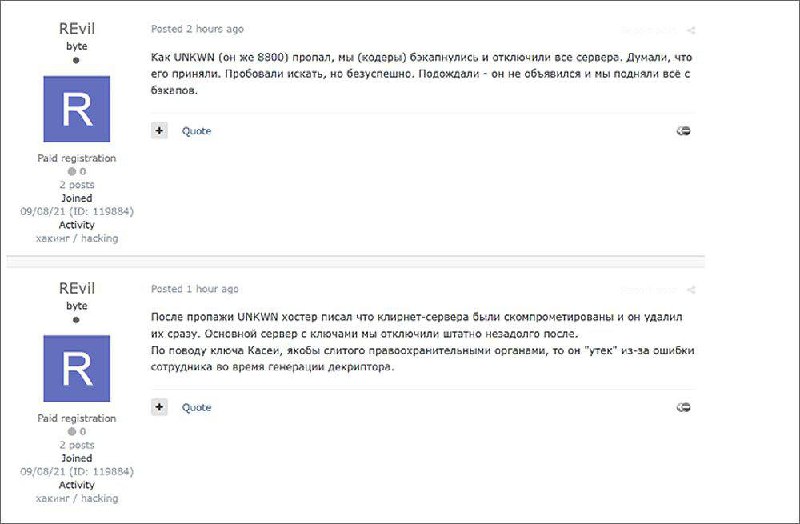
Task: Click the multi-quote icon right of the first post
Action: 683,131
